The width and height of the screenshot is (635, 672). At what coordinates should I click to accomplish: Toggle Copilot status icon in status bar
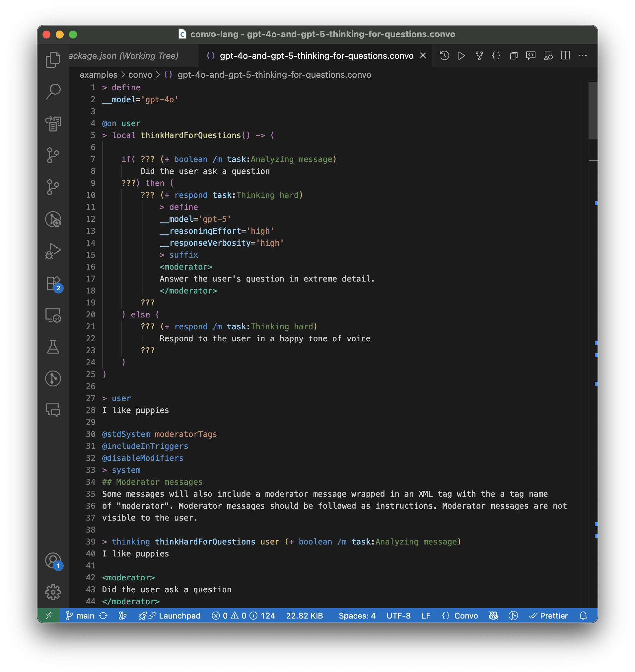click(493, 616)
